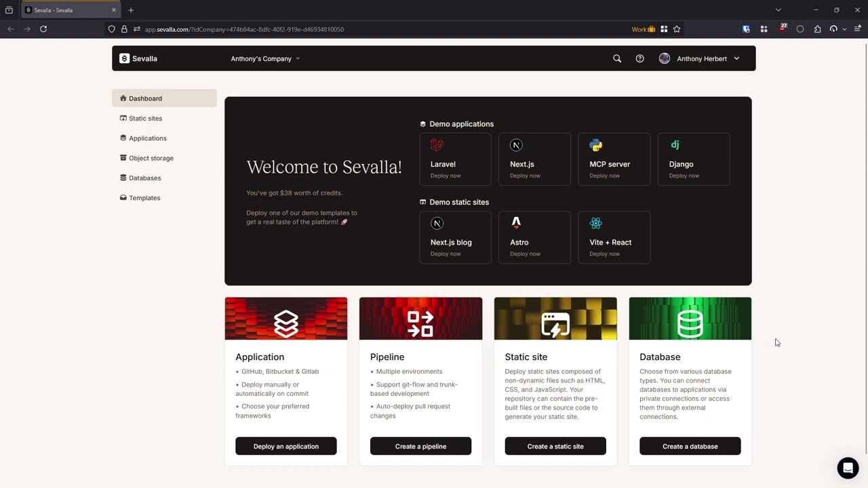Screen dimensions: 868x488
Task: Click the Static site card banner image
Action: tap(555, 319)
